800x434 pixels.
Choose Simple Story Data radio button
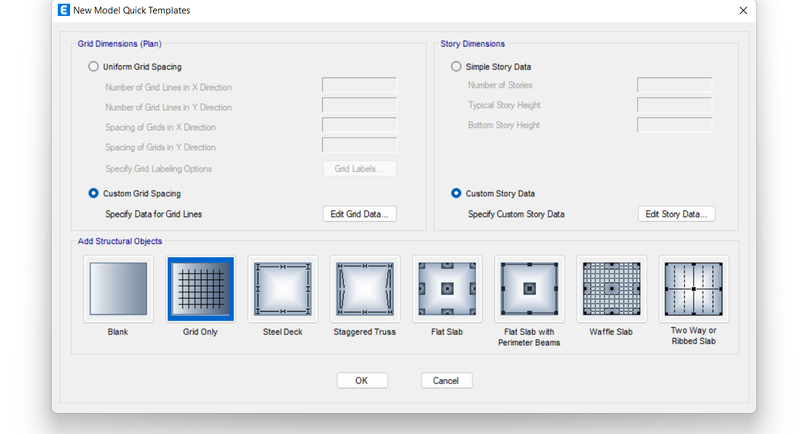pyautogui.click(x=456, y=67)
